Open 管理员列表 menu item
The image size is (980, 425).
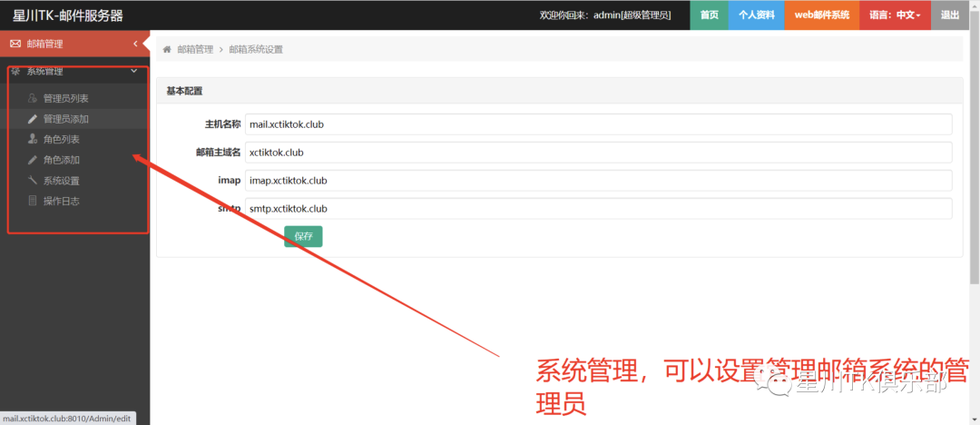(65, 98)
